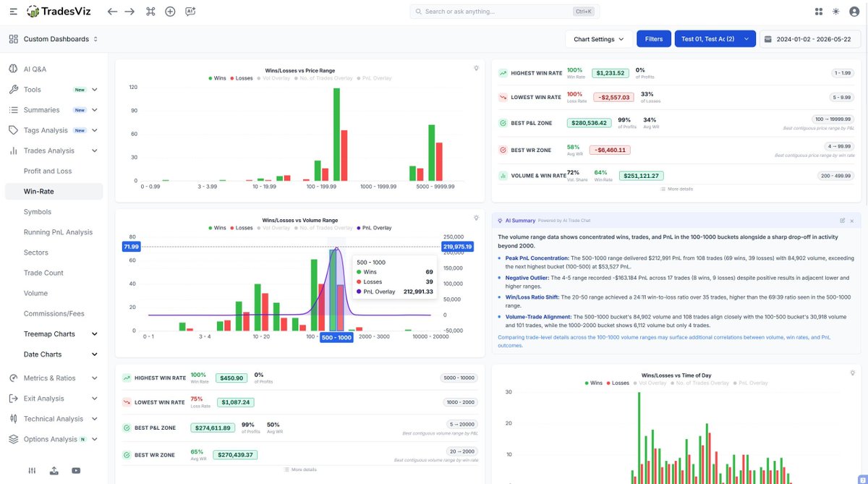Click the blue Filters button
The image size is (868, 484).
653,39
